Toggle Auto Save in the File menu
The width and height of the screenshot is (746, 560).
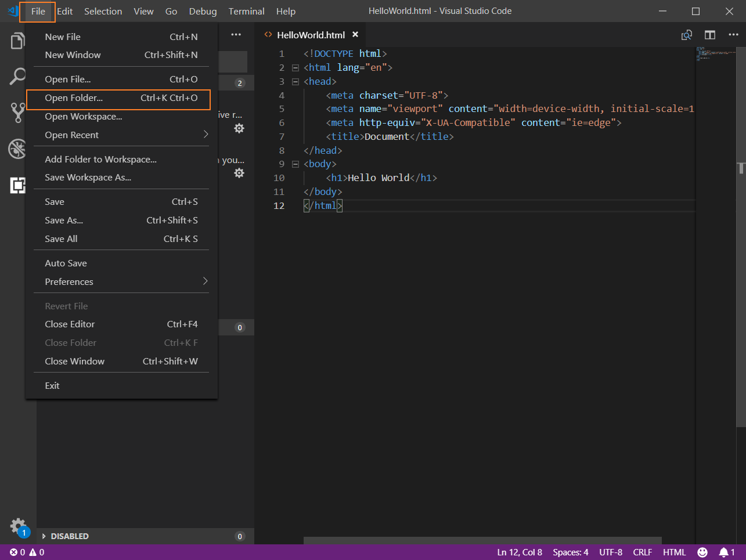(x=66, y=263)
